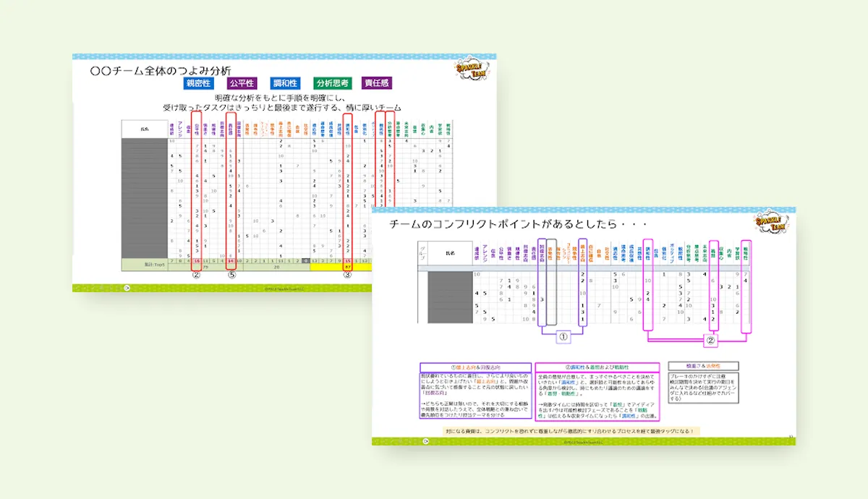The height and width of the screenshot is (499, 868).
Task: Click the gray-bordered explanation heading box
Action: [x=703, y=367]
